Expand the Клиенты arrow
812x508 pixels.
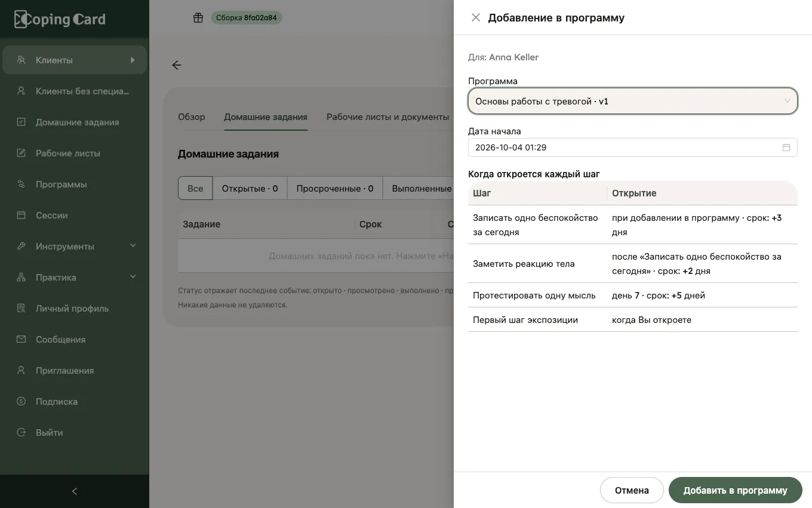[133, 60]
